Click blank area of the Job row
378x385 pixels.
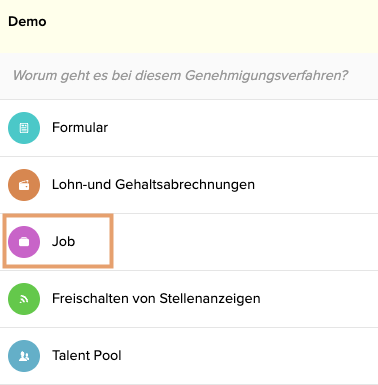coord(247,242)
